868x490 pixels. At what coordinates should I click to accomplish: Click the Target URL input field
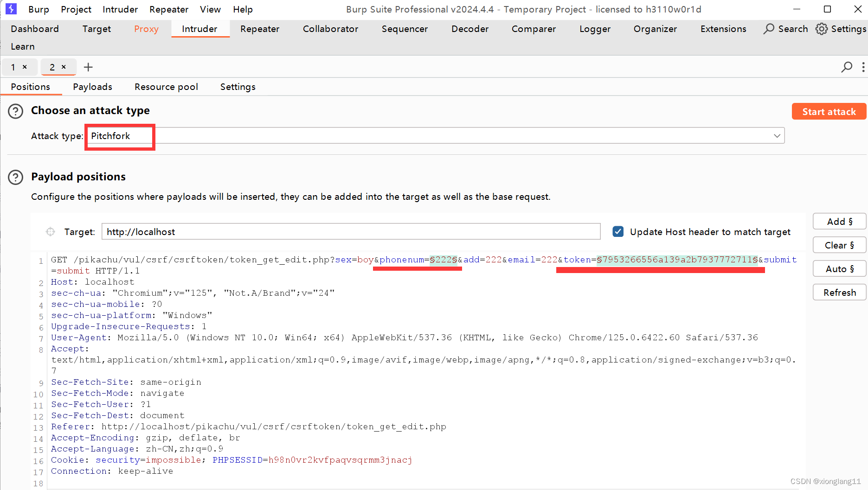coord(351,232)
